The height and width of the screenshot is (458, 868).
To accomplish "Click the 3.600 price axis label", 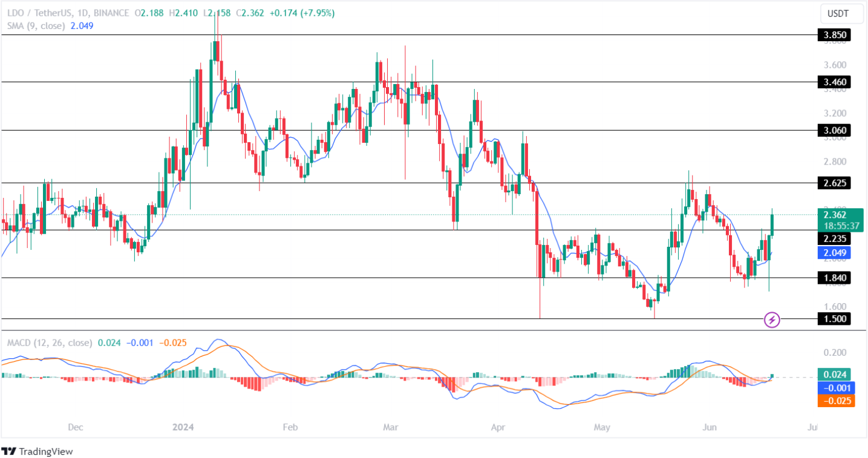I will click(835, 65).
